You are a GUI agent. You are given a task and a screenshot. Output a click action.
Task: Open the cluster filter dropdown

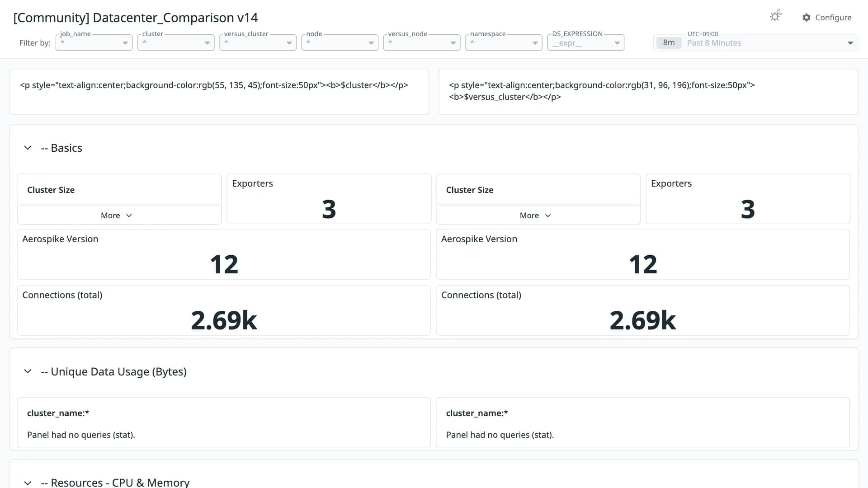click(176, 42)
